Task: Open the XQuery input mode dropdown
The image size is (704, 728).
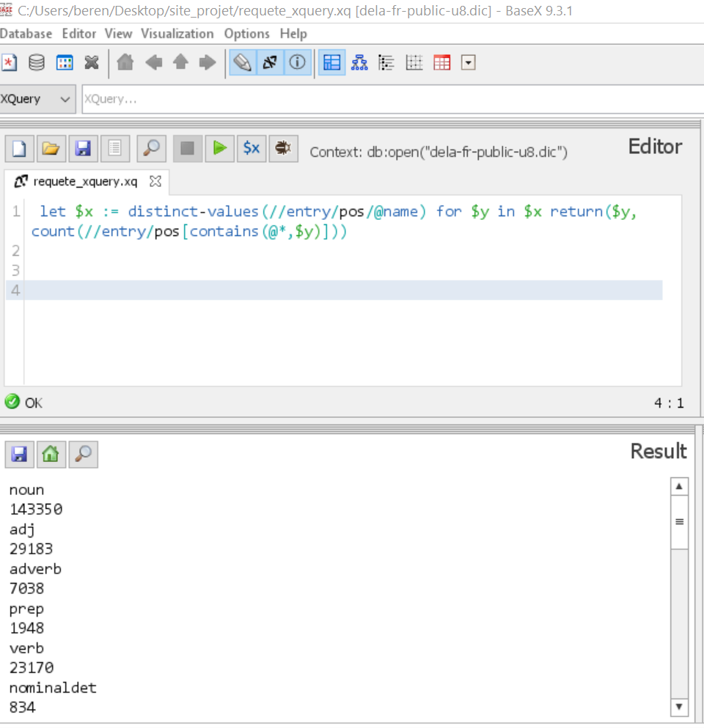Action: tap(37, 99)
